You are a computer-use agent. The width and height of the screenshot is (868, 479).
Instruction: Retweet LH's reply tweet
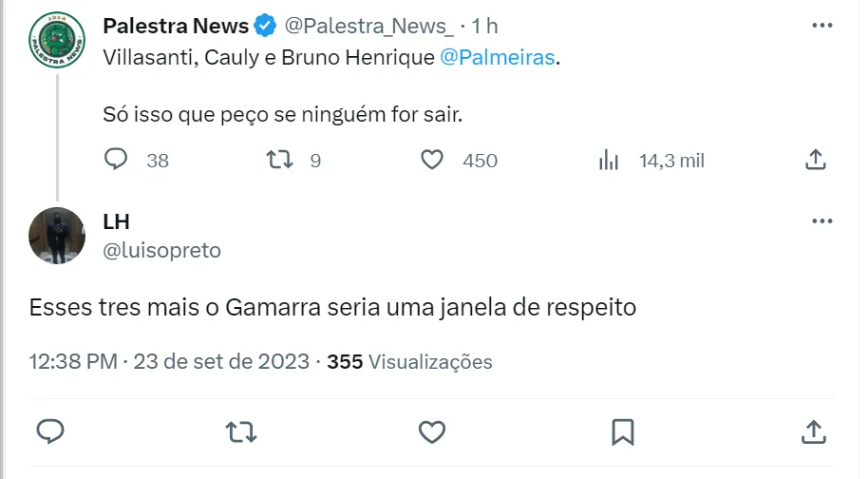click(241, 432)
